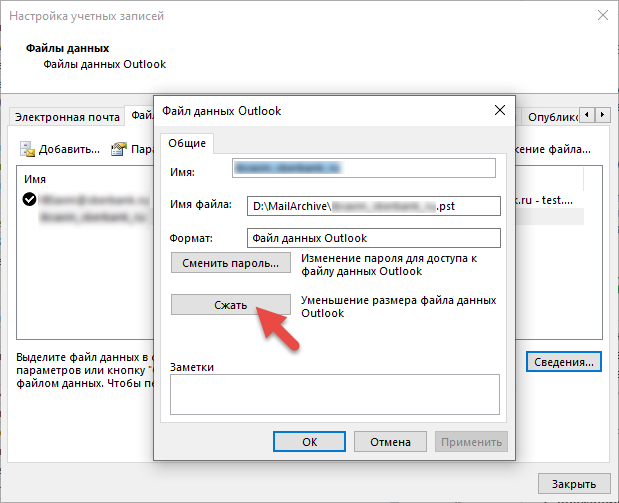Viewport: 619px width, 503px height.
Task: Click the Уменьшение размера файла description
Action: tap(398, 306)
